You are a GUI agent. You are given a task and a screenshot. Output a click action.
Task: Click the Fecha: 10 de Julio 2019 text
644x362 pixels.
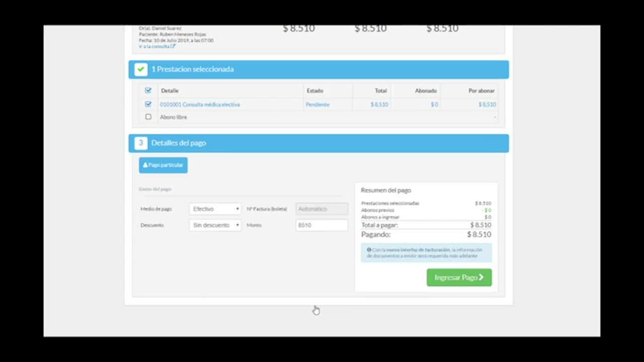tap(176, 40)
